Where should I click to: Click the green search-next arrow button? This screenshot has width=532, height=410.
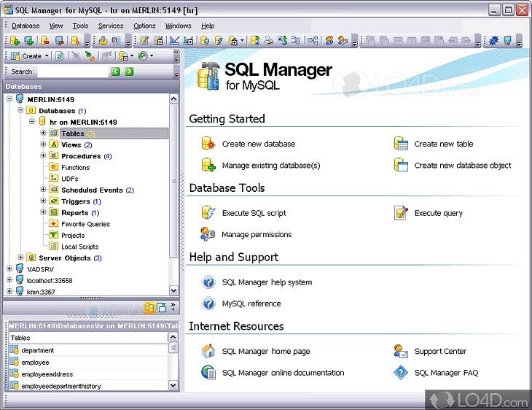[129, 71]
